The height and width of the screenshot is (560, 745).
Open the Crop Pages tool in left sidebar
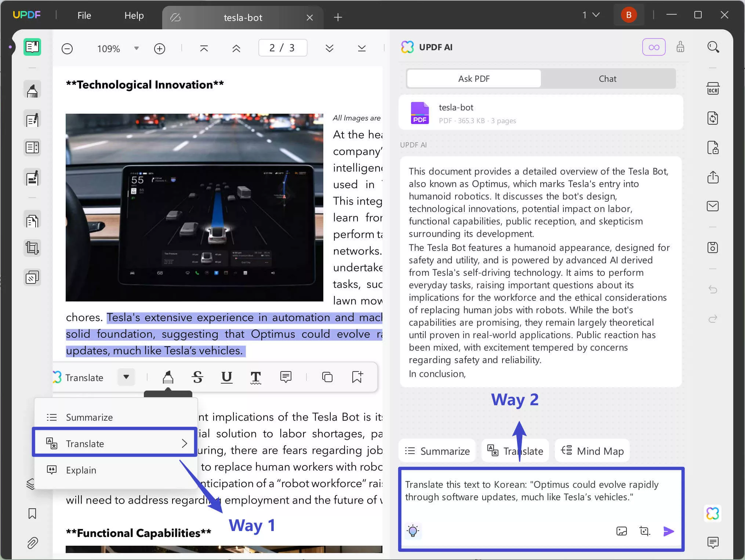pyautogui.click(x=32, y=248)
